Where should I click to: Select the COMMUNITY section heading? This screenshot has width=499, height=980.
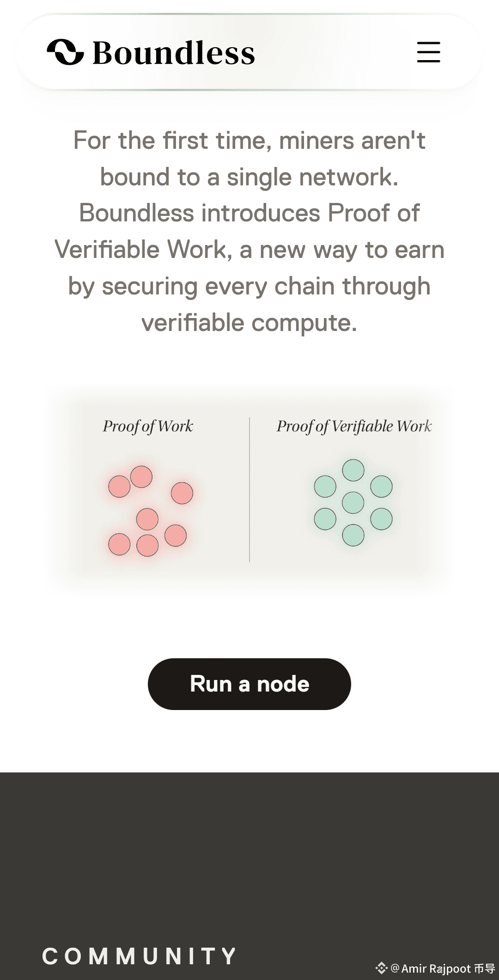140,956
